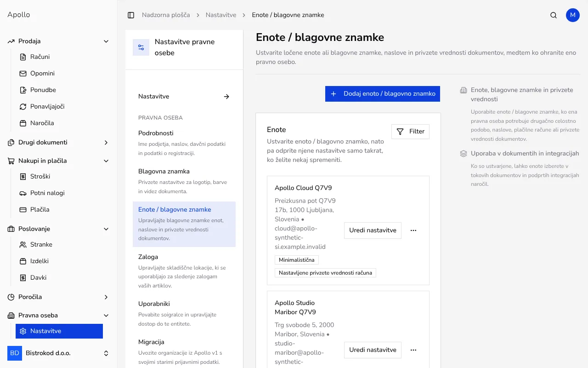Screen dimensions: 588x368
Task: Collapse the Poslovanje section
Action: pyautogui.click(x=59, y=229)
